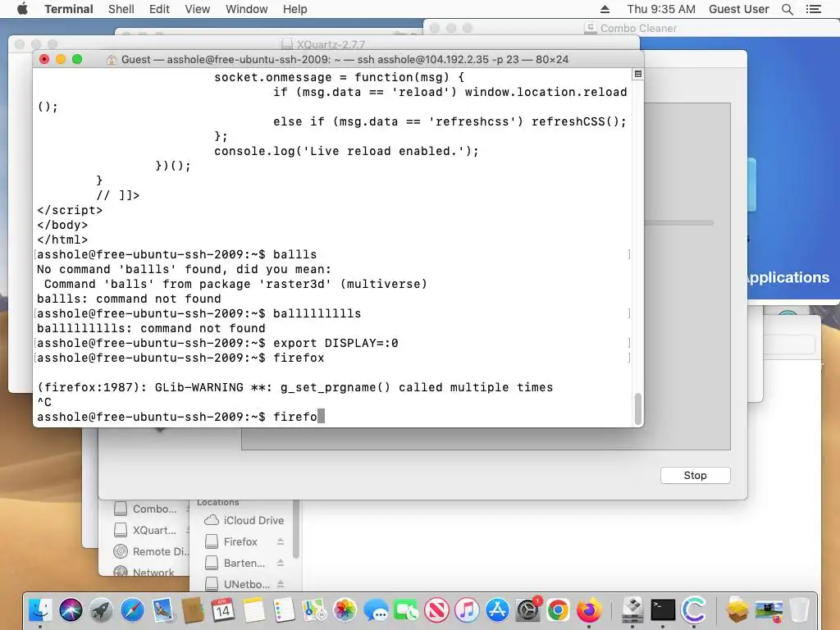Select Combo... volume in rear Finder sidebar

[x=145, y=509]
